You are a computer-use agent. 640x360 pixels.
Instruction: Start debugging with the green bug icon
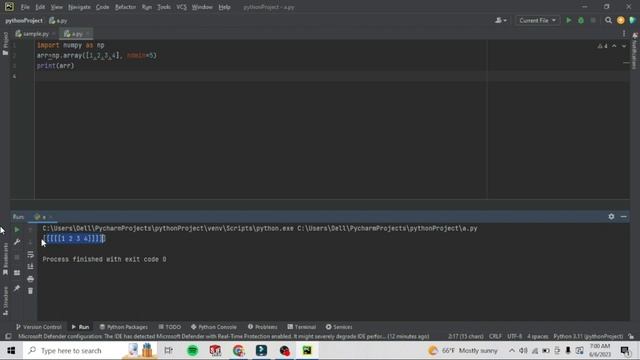581,20
